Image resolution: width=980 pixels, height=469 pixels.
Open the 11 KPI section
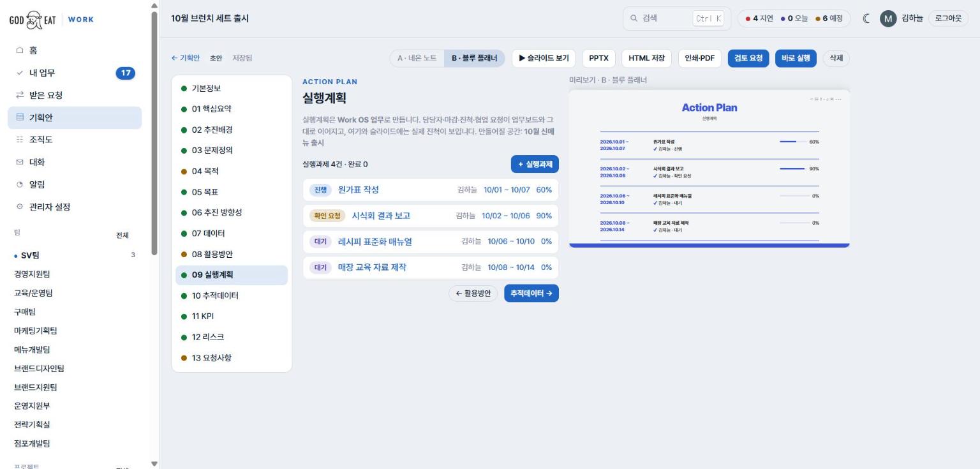[x=232, y=316]
